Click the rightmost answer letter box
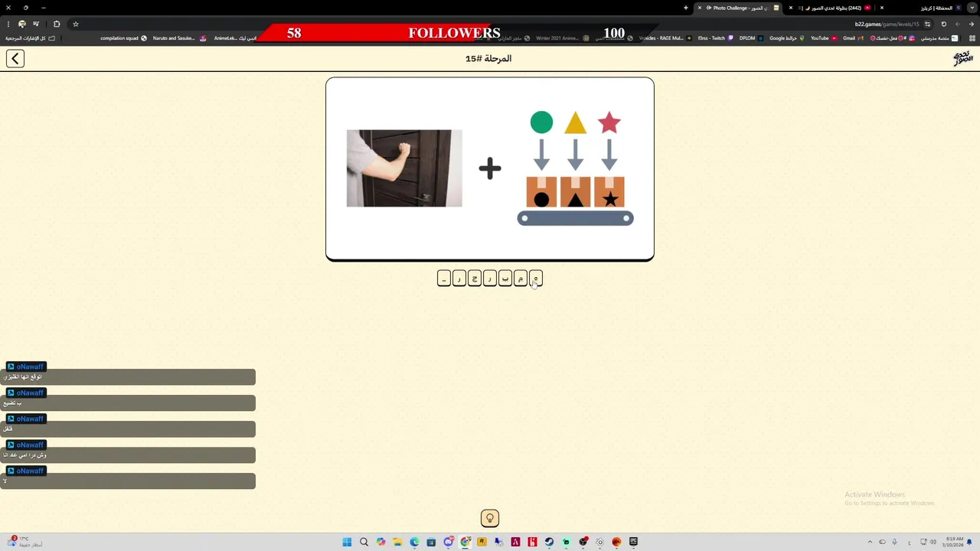 (x=536, y=279)
